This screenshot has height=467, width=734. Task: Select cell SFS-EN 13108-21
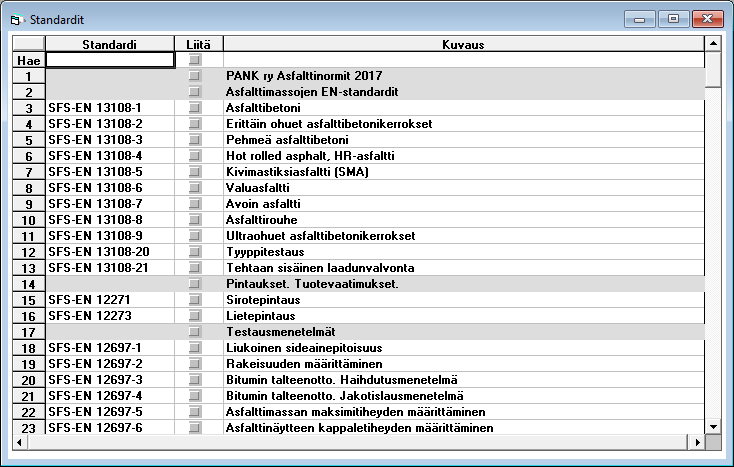tap(110, 268)
